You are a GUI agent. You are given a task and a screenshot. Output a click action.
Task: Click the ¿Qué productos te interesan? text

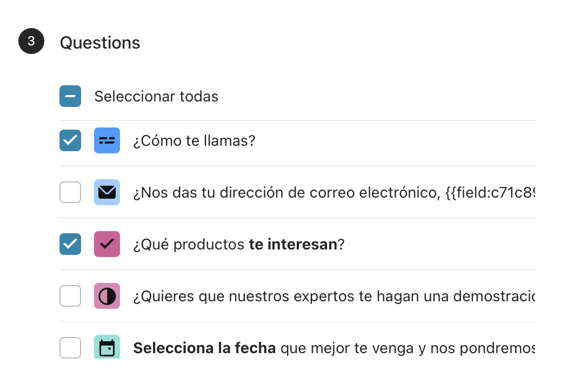(239, 244)
